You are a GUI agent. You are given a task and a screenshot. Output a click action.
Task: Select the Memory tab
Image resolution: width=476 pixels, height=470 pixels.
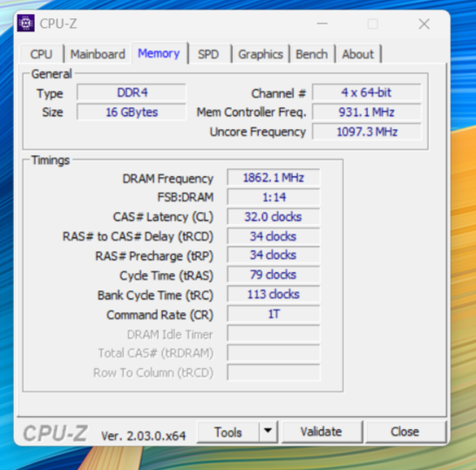159,53
